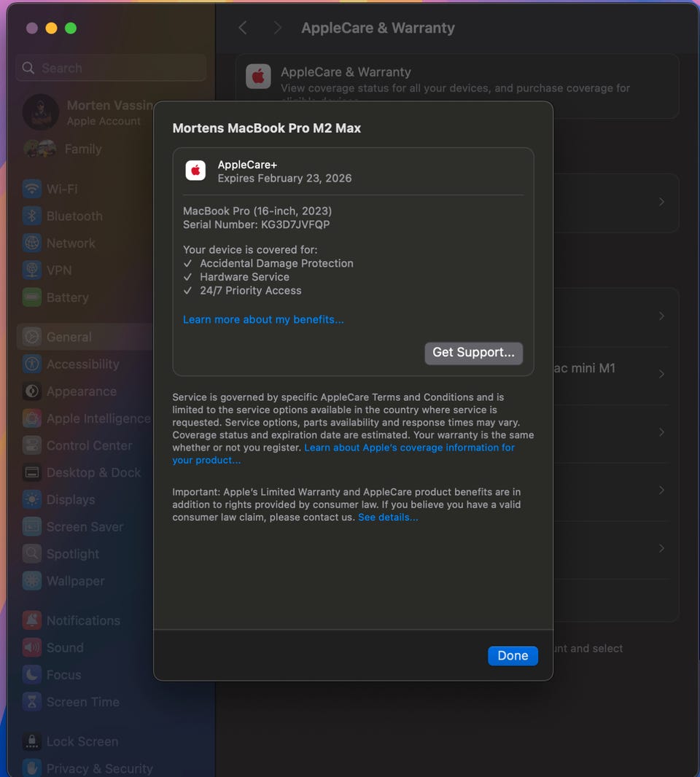Open Screen Time hourglass icon

point(32,702)
